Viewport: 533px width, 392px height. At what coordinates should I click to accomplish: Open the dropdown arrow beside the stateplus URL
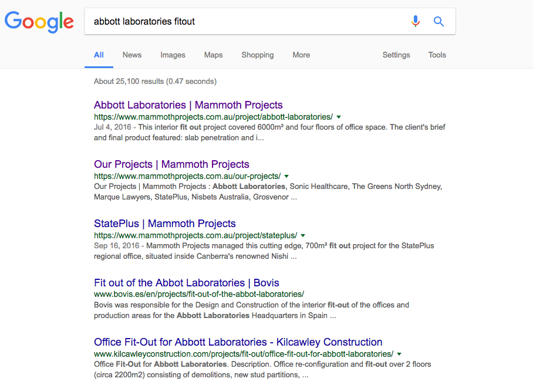(x=303, y=235)
